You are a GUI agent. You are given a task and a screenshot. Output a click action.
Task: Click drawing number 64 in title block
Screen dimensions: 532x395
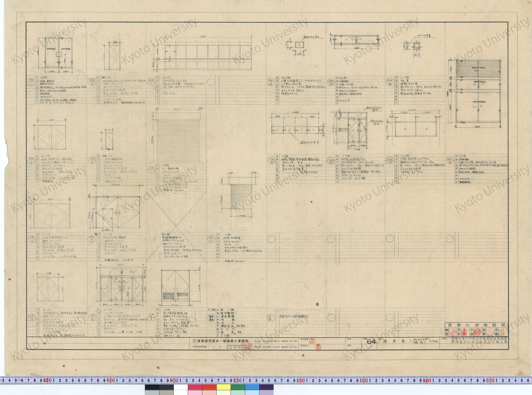371,342
